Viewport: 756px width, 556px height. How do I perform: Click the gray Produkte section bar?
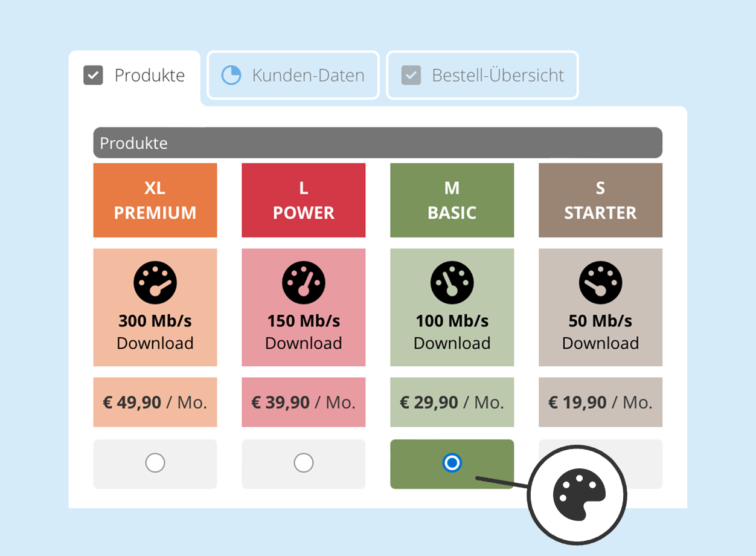(x=377, y=143)
